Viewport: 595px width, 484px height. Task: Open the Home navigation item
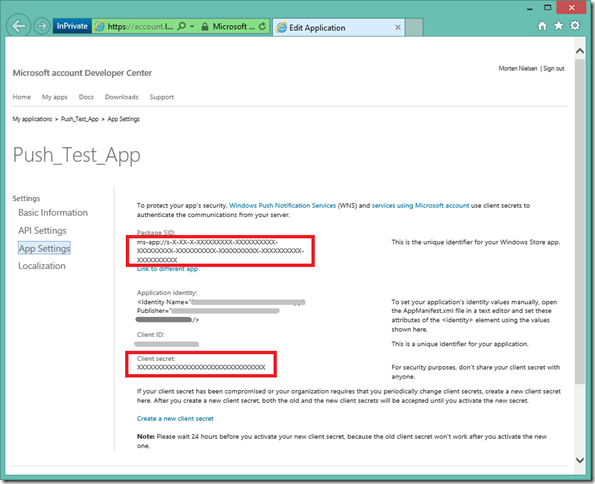22,97
